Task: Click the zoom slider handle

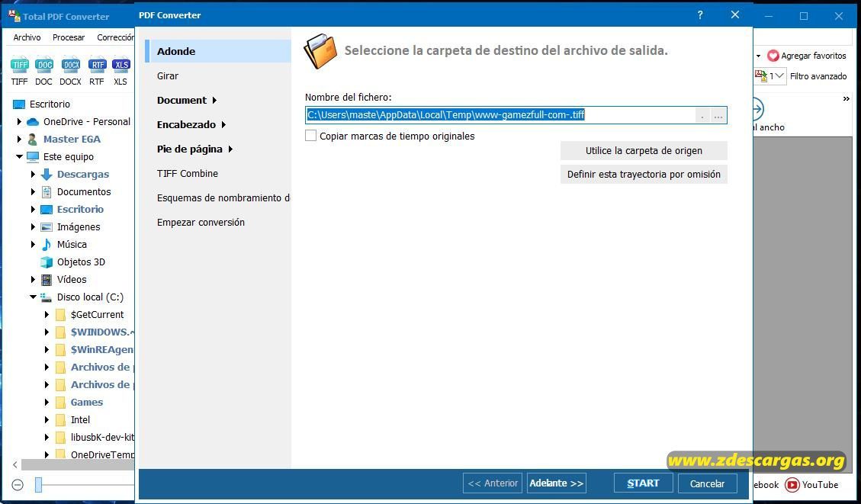Action: 38,485
